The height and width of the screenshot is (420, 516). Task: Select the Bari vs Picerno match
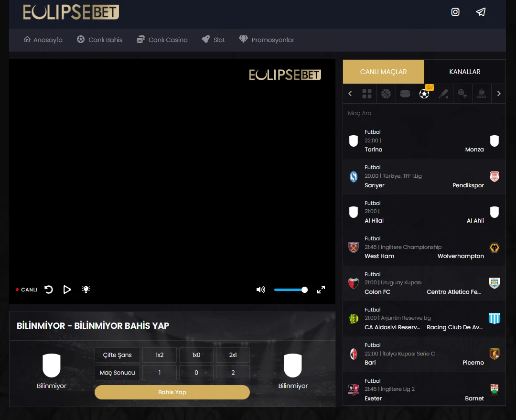[x=424, y=354]
